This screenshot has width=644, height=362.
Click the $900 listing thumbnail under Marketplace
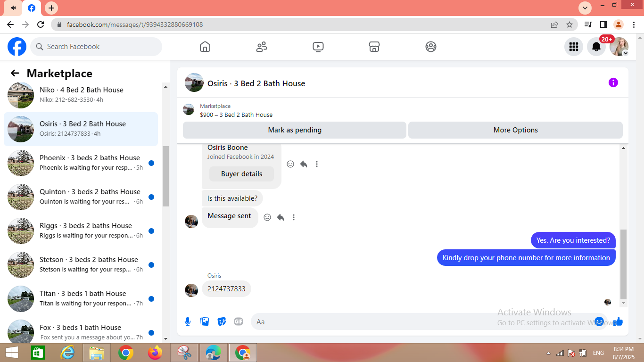189,109
